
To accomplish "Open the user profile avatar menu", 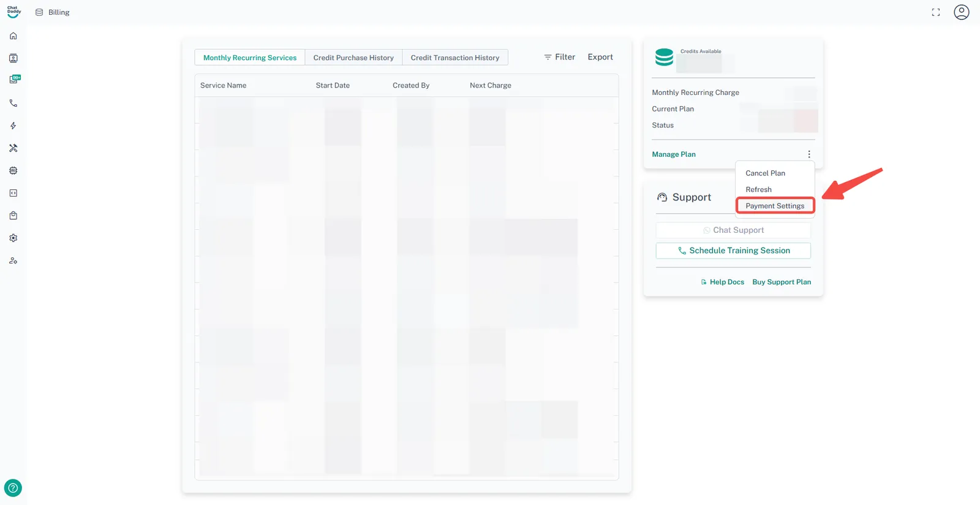I will (961, 12).
